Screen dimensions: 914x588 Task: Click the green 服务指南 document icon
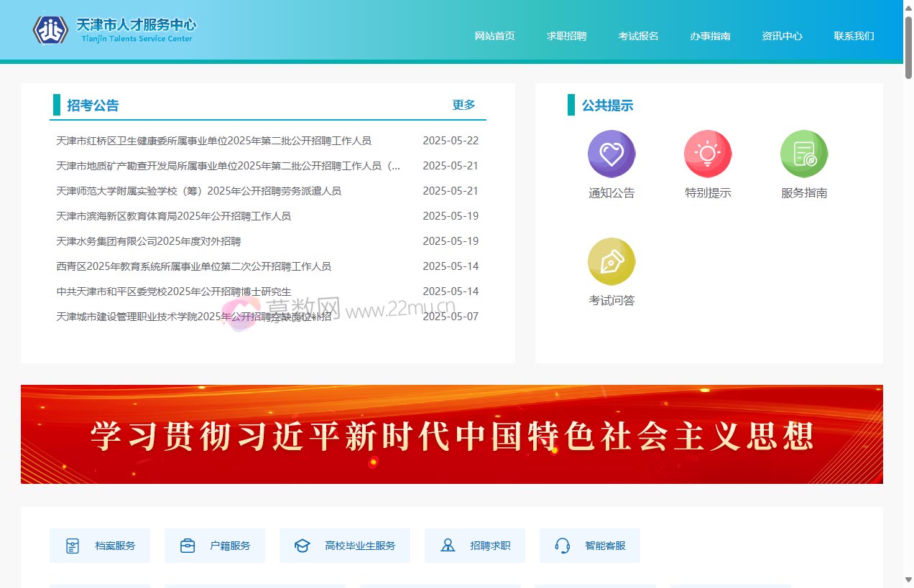[x=803, y=154]
